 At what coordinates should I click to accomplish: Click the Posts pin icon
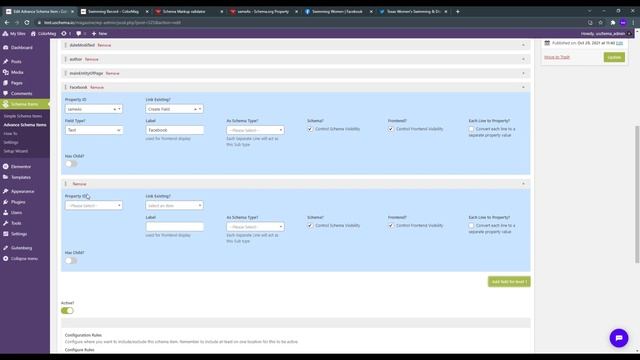(6, 62)
